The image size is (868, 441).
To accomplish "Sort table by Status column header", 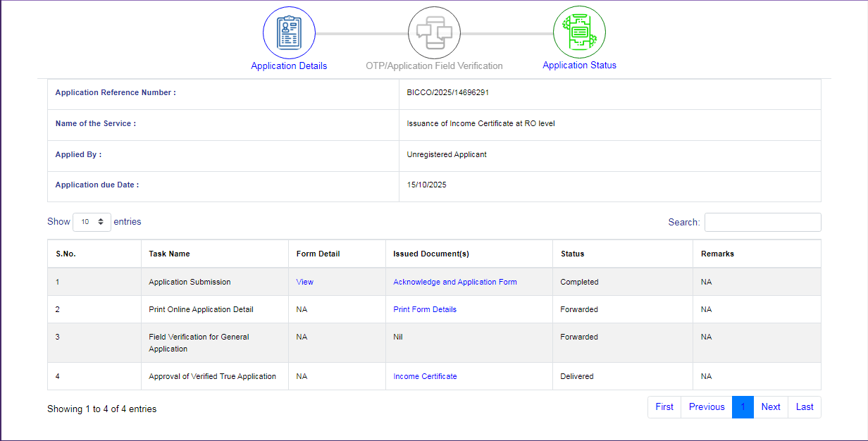I will [572, 254].
